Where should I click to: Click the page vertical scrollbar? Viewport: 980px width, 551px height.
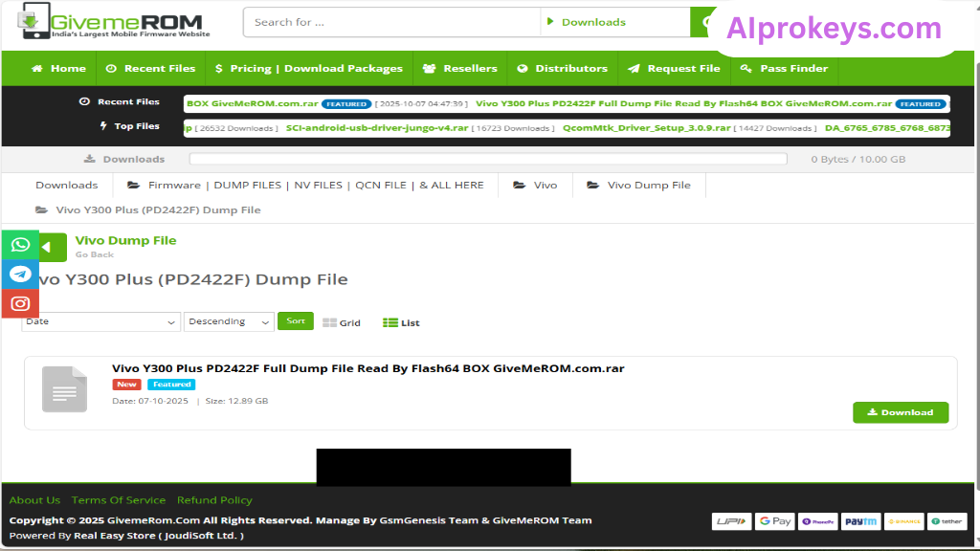tap(977, 275)
